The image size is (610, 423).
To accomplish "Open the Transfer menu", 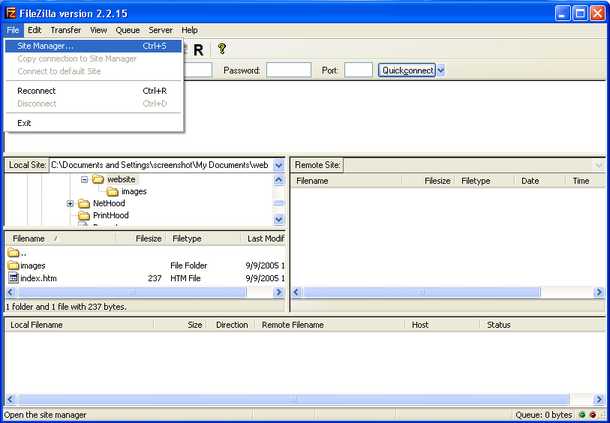I will point(66,30).
